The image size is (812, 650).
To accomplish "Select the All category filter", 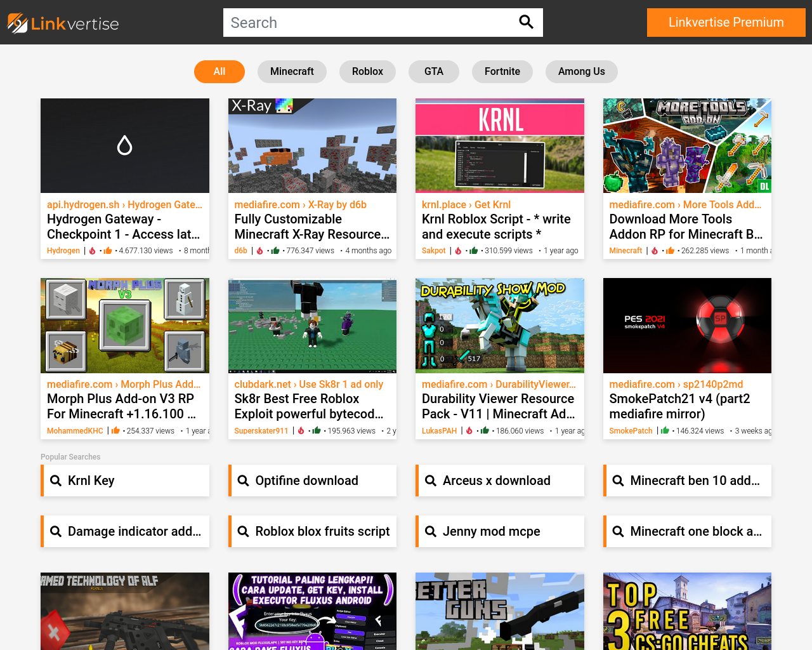I will (219, 72).
